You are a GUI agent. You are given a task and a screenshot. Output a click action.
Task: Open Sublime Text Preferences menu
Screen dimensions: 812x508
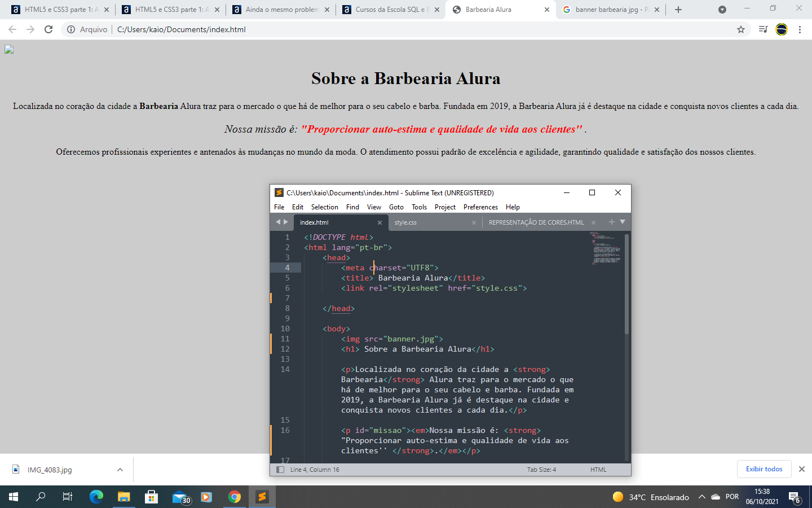pyautogui.click(x=480, y=207)
